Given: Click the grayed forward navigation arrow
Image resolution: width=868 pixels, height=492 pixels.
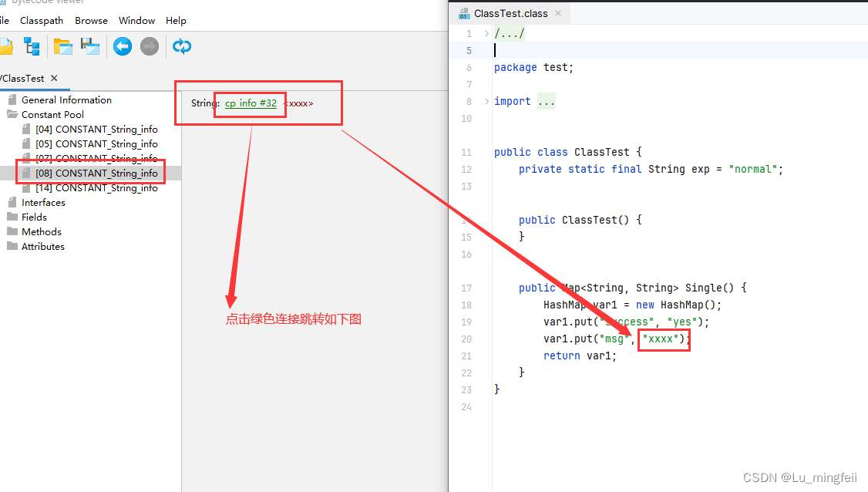Looking at the screenshot, I should pyautogui.click(x=148, y=46).
